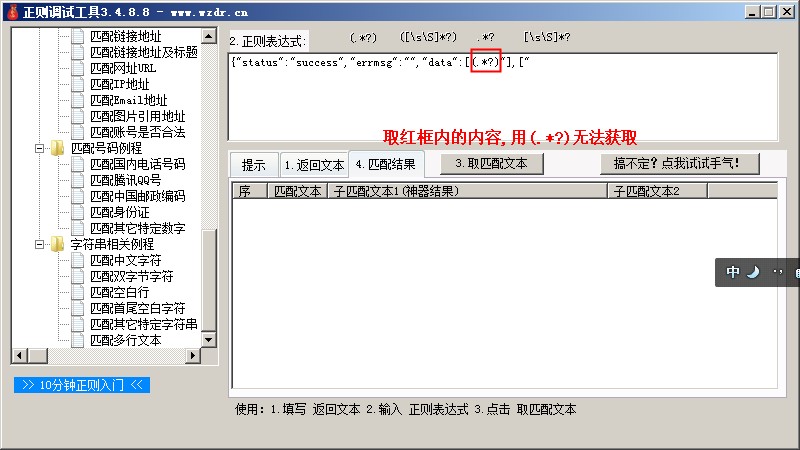Click the 匹配首尾空白字符 document icon
The height and width of the screenshot is (450, 800).
tap(78, 308)
